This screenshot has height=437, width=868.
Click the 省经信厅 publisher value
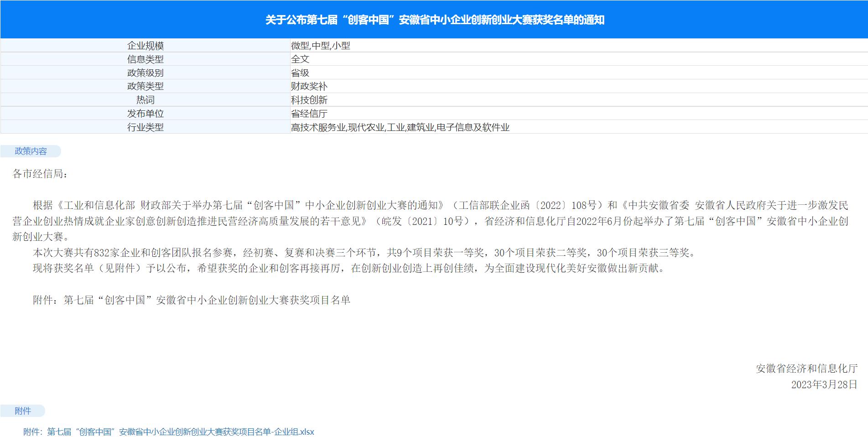click(309, 114)
